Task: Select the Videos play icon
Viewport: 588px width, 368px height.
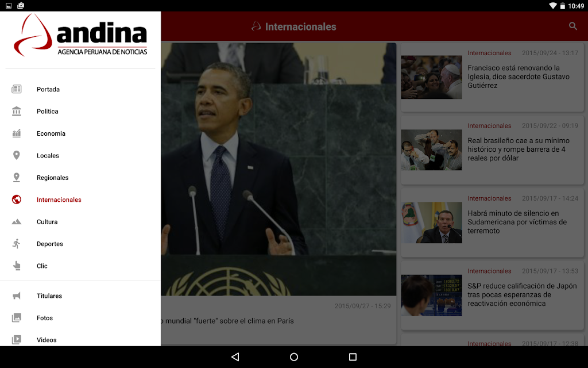Action: click(x=17, y=339)
